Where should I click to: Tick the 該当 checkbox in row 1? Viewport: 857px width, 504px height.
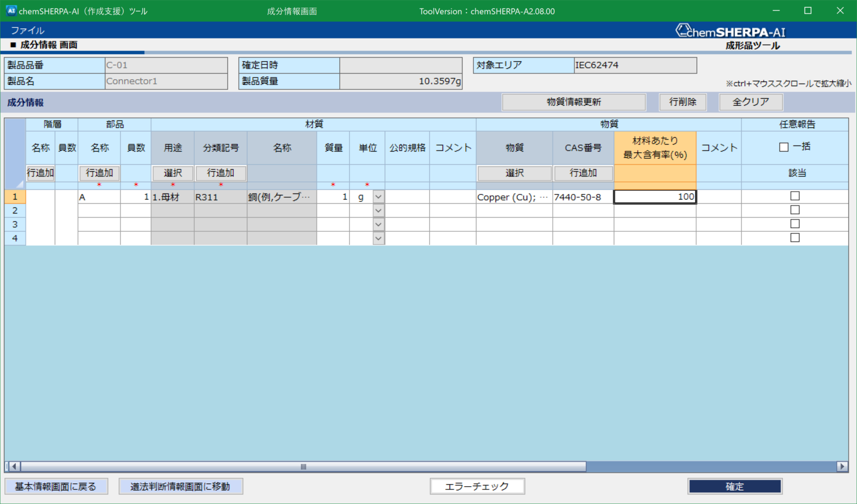coord(795,196)
